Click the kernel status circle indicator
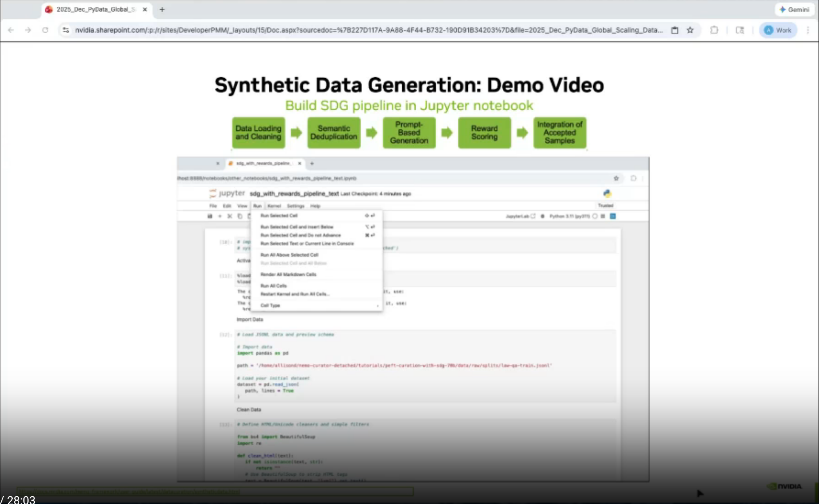Viewport: 819px width, 504px height. [595, 216]
